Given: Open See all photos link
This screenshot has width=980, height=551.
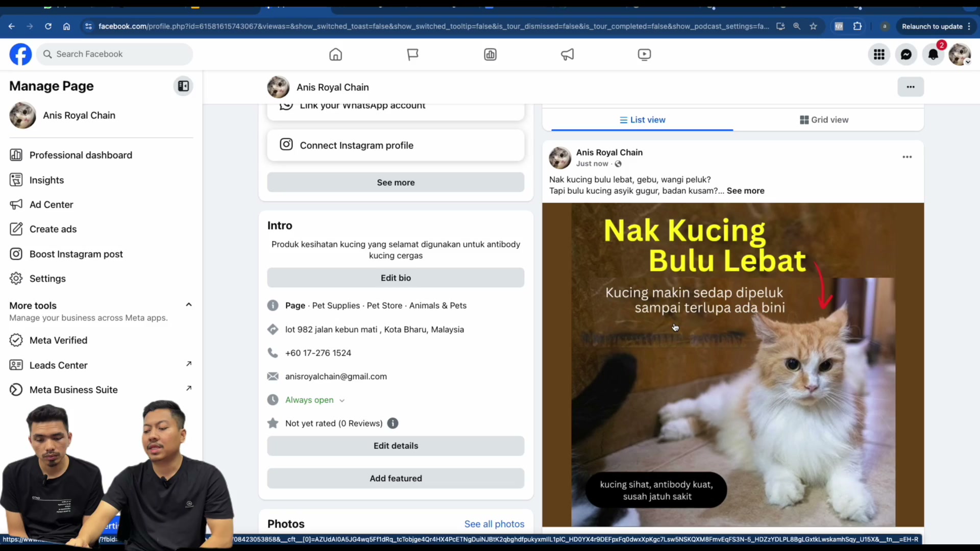Looking at the screenshot, I should [x=494, y=524].
